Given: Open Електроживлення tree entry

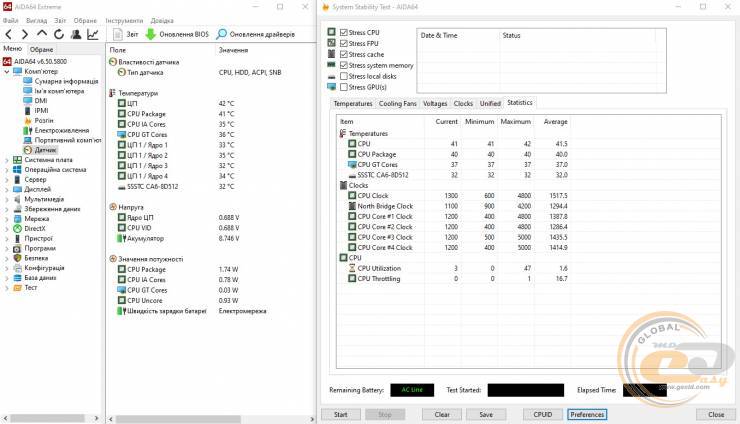Looking at the screenshot, I should pyautogui.click(x=62, y=130).
